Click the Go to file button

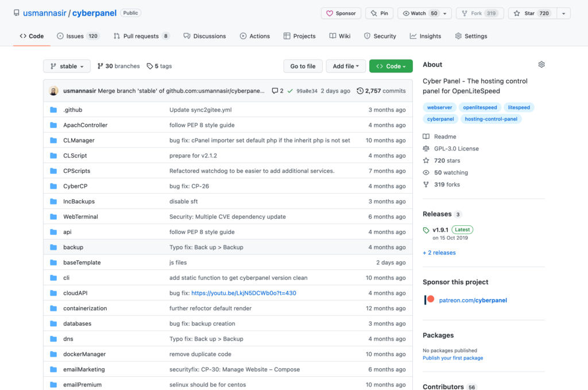[x=303, y=66]
